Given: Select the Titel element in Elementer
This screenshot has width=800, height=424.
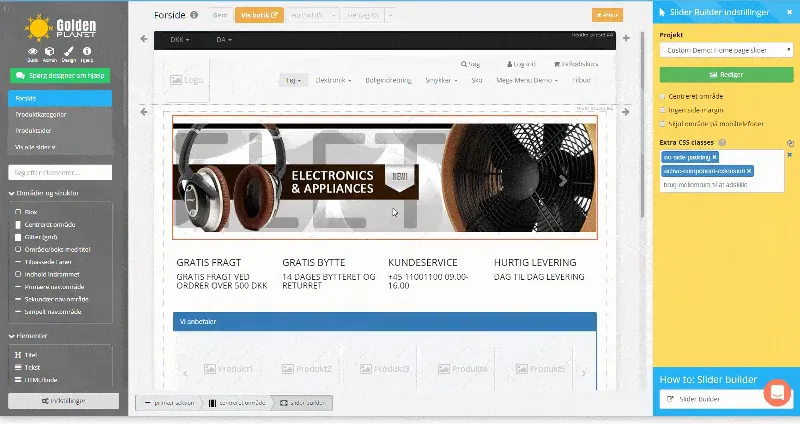Looking at the screenshot, I should pyautogui.click(x=26, y=355).
